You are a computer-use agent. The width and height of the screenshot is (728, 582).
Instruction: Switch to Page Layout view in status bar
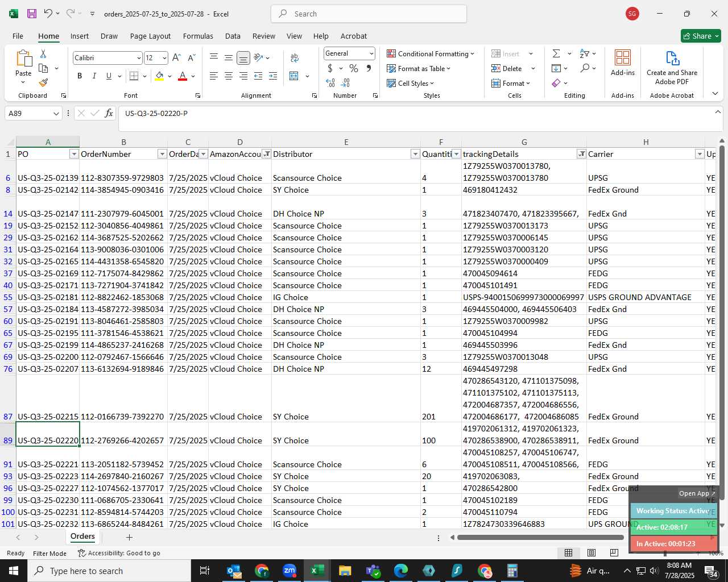(x=591, y=553)
